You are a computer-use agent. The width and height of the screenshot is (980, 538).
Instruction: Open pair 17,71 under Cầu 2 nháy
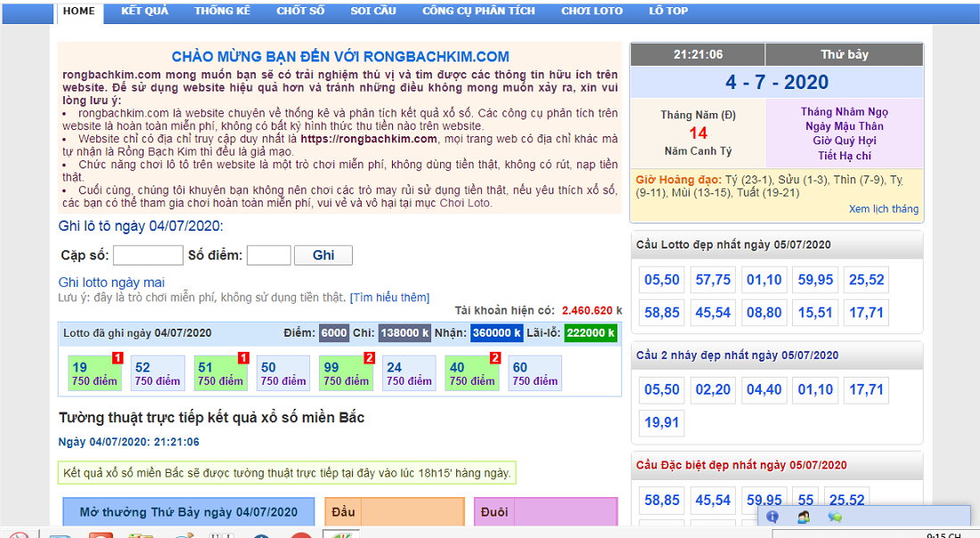coord(866,389)
